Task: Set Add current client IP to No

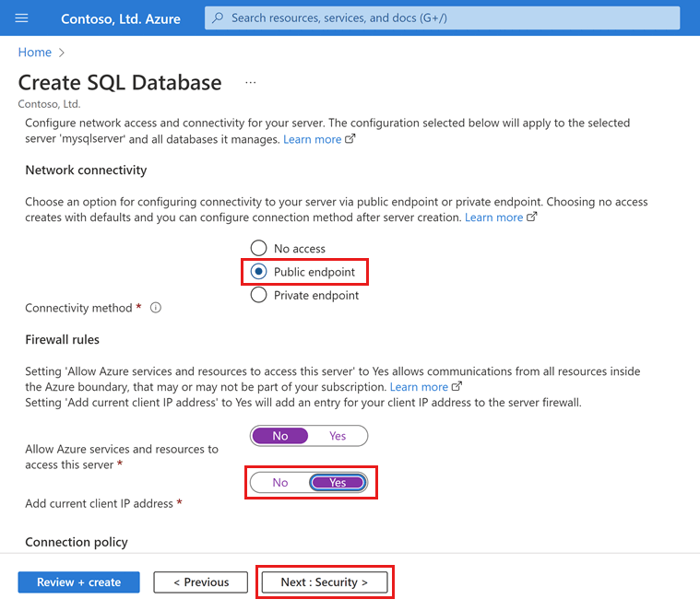Action: point(280,483)
